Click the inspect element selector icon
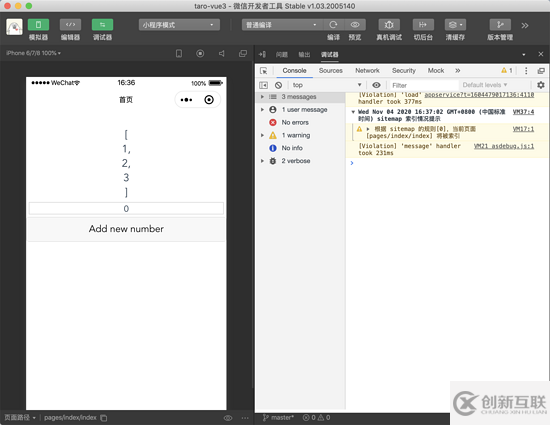550x425 pixels. (x=264, y=71)
